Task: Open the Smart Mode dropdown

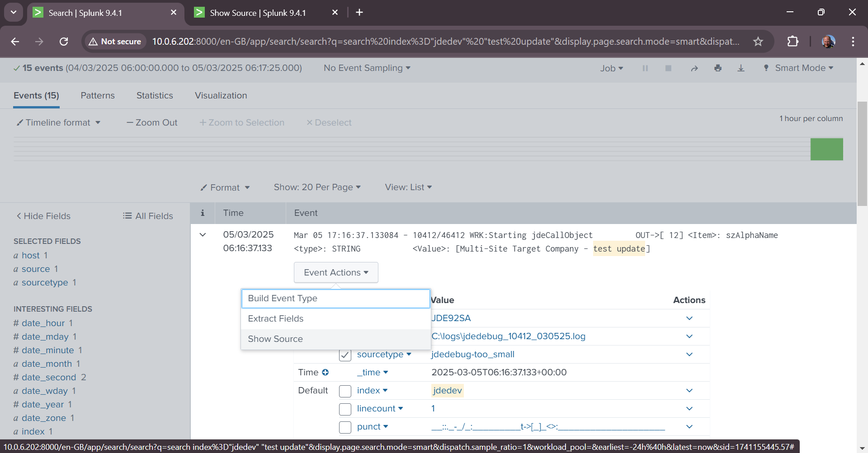Action: (803, 68)
